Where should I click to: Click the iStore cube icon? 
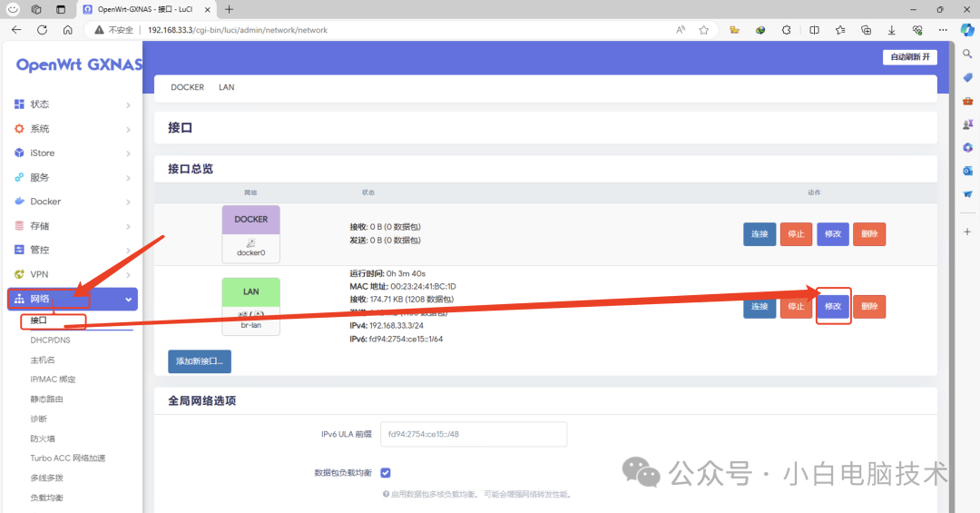pos(19,153)
